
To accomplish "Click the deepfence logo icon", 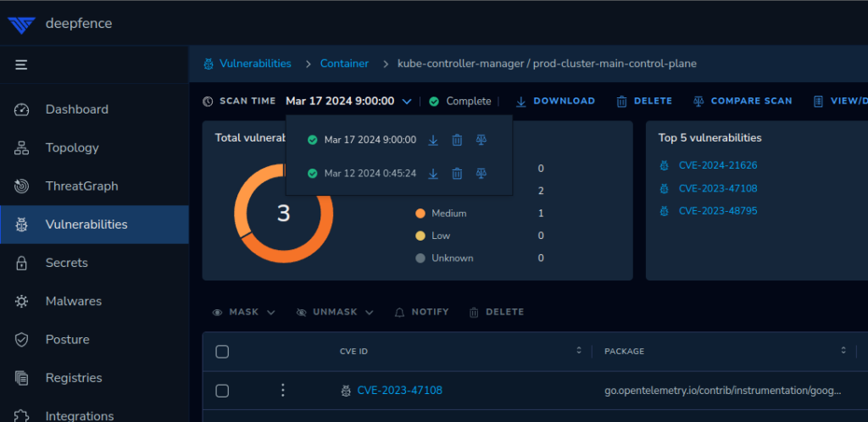I will pos(21,25).
